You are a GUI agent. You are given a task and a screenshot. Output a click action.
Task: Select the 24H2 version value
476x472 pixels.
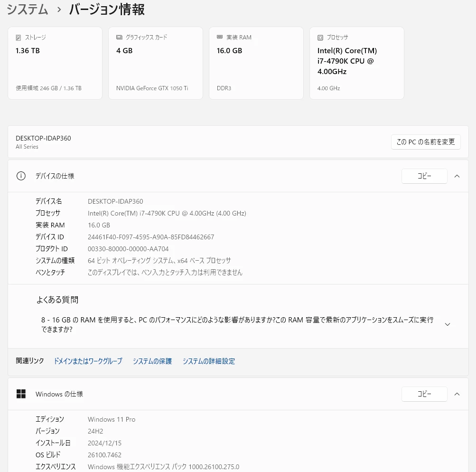pos(95,431)
